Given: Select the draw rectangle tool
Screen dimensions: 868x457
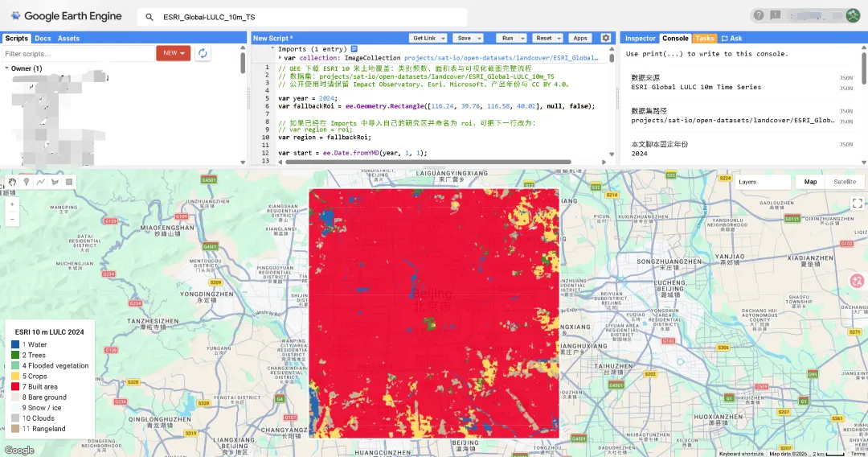Looking at the screenshot, I should [x=69, y=182].
